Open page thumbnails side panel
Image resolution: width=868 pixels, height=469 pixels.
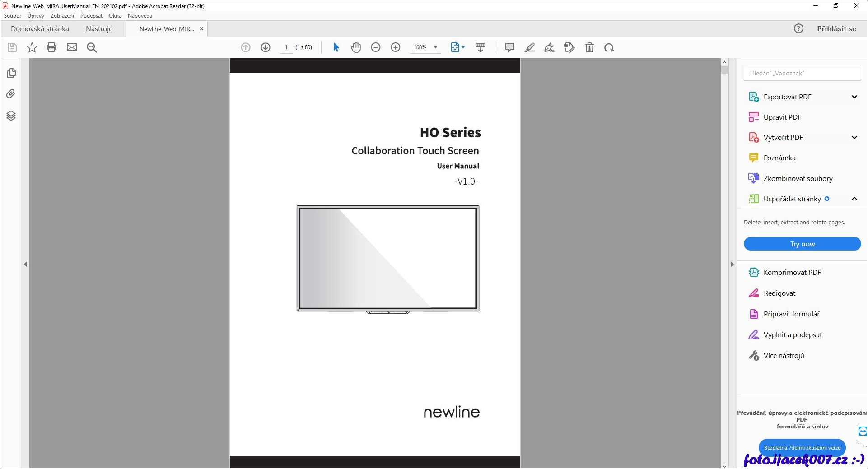coord(11,73)
